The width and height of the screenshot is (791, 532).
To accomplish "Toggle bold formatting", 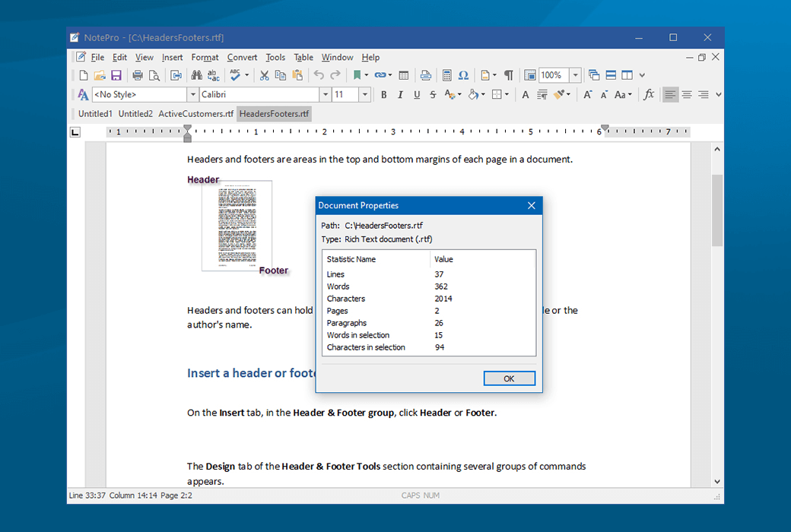I will click(x=383, y=94).
